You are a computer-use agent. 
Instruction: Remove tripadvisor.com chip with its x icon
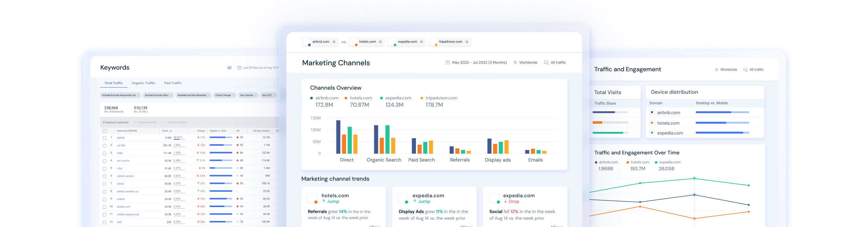[x=467, y=42]
